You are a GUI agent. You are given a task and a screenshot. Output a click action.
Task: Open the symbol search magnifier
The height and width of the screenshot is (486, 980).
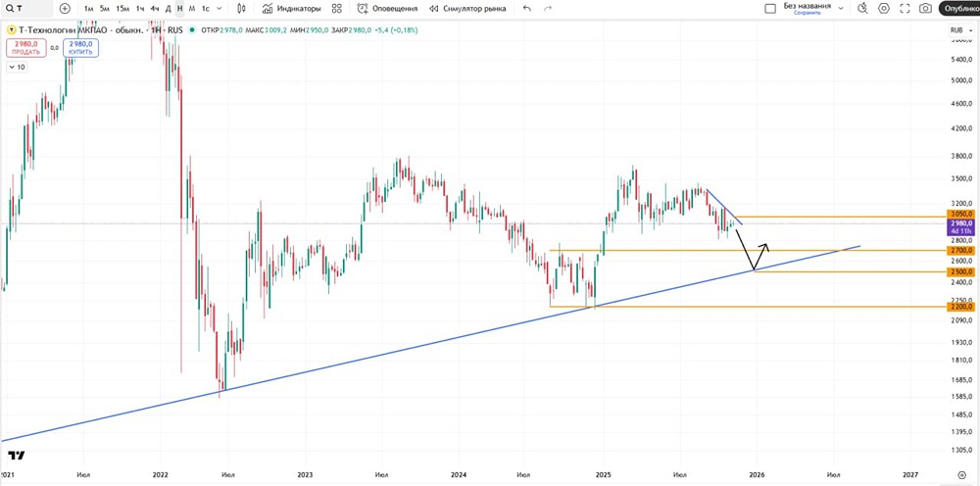(x=9, y=9)
